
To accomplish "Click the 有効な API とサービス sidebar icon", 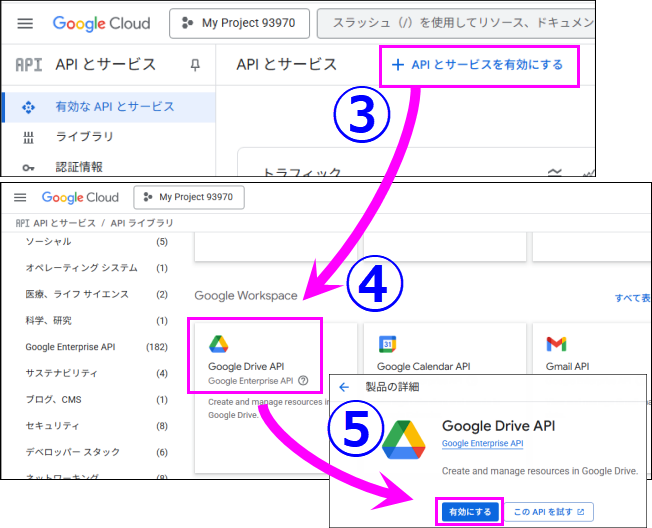I will point(28,107).
